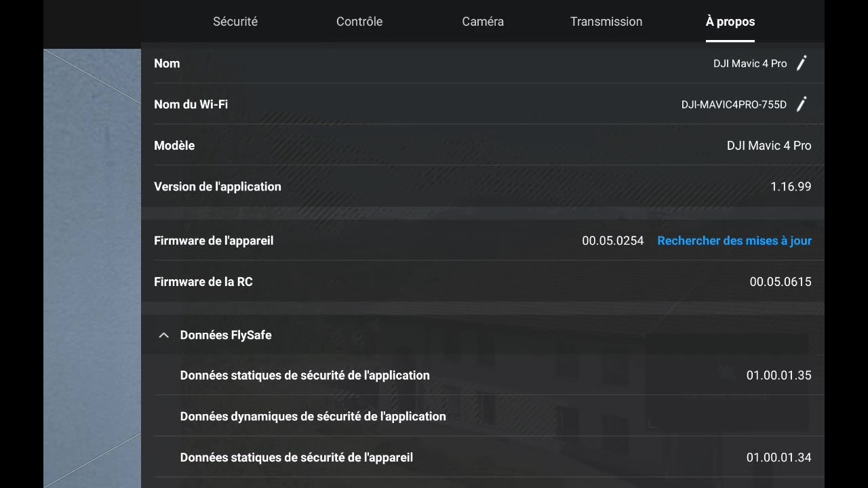The height and width of the screenshot is (488, 868).
Task: Tap the camera live view on left
Action: 92,268
